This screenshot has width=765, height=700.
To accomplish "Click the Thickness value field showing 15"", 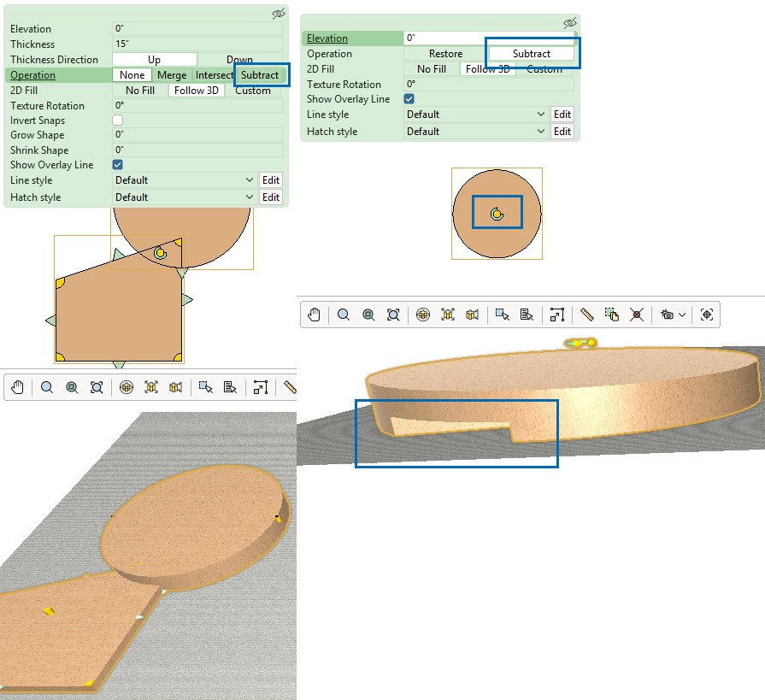I will [x=197, y=44].
